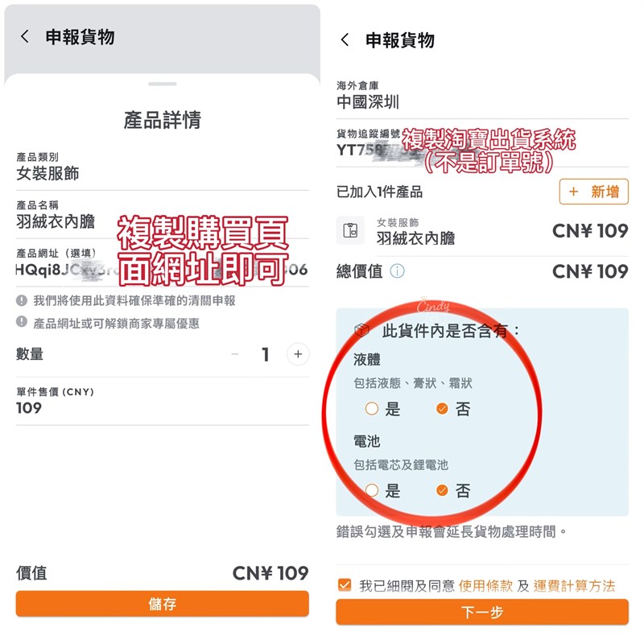Open the 總價值 info icon
The image size is (644, 644).
(397, 271)
